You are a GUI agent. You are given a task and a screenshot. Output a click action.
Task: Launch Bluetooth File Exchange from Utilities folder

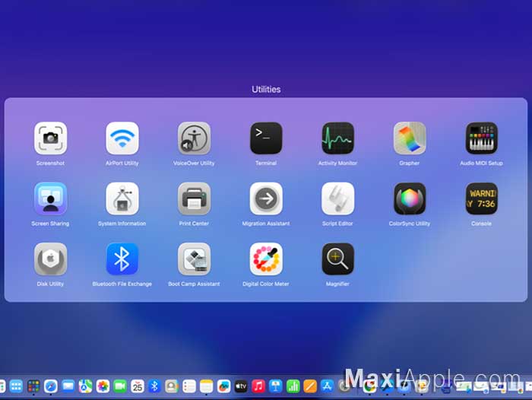point(122,259)
